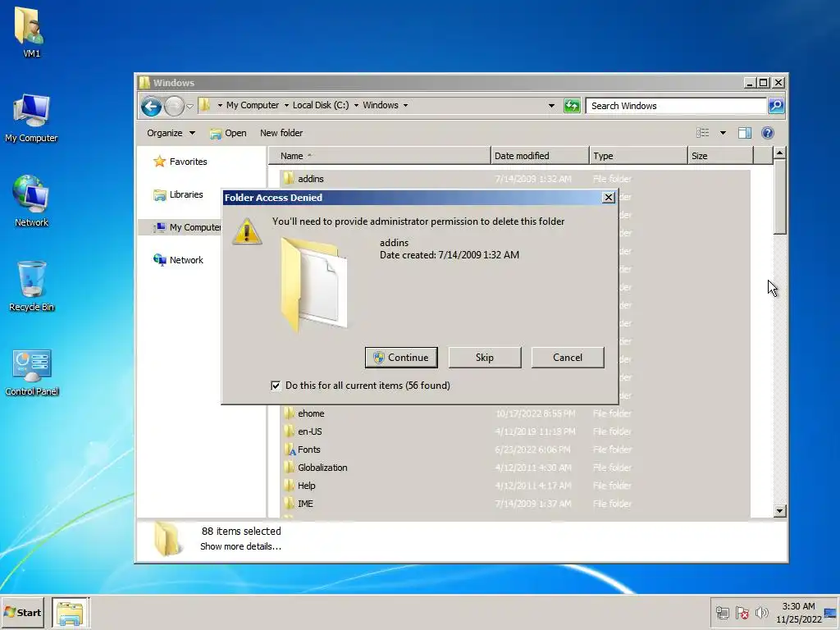The height and width of the screenshot is (630, 840).
Task: Close the Folder Access Denied dialog
Action: coord(608,197)
